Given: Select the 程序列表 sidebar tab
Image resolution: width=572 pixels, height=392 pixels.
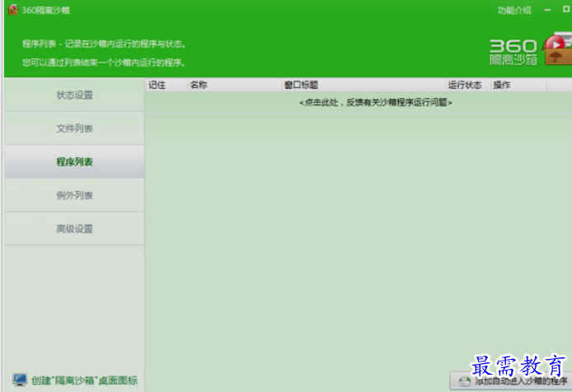Looking at the screenshot, I should [74, 162].
